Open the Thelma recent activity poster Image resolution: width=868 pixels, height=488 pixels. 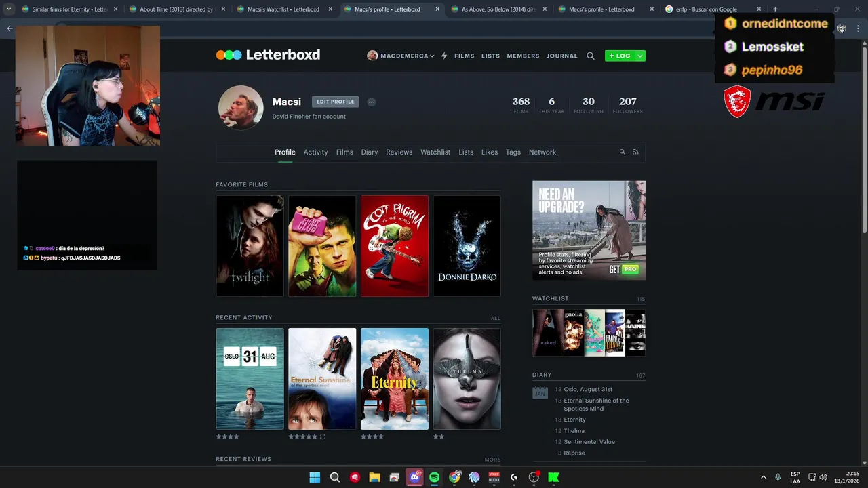(x=467, y=379)
